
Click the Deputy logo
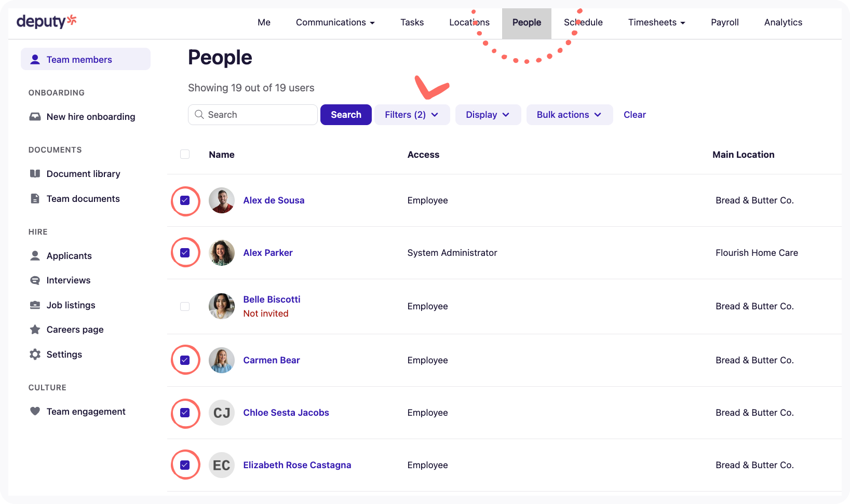coord(46,21)
